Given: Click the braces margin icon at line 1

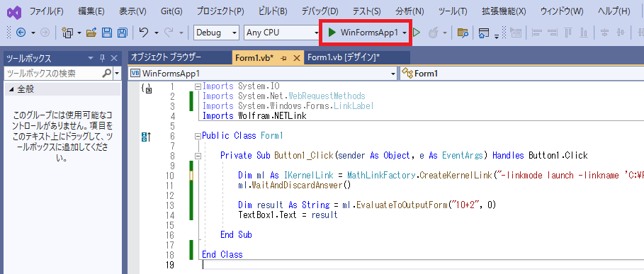Looking at the screenshot, I should pos(146,88).
